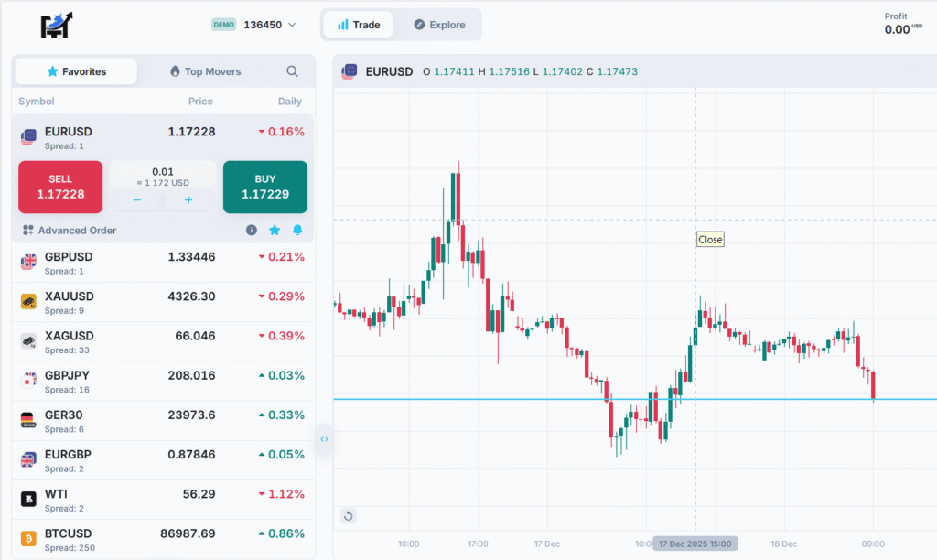This screenshot has width=937, height=560.
Task: Click the Advanced Order grid icon
Action: [28, 231]
